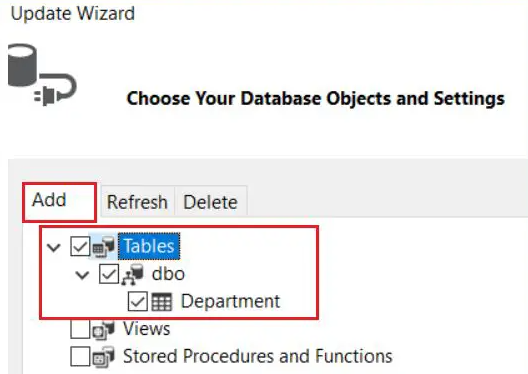Viewport: 528px width, 374px height.
Task: Click the Views node icon
Action: coord(104,329)
